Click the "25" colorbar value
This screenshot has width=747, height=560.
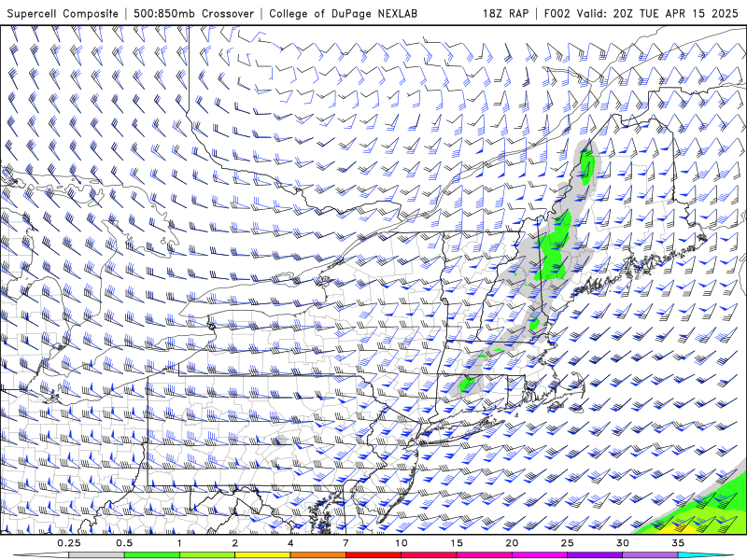coord(567,543)
